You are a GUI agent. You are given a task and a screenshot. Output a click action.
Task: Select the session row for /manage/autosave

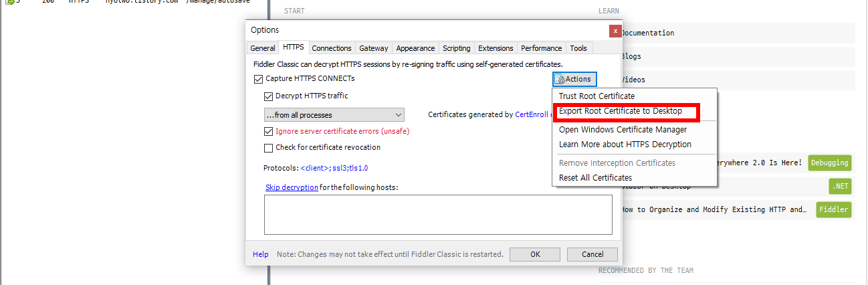tap(134, 2)
